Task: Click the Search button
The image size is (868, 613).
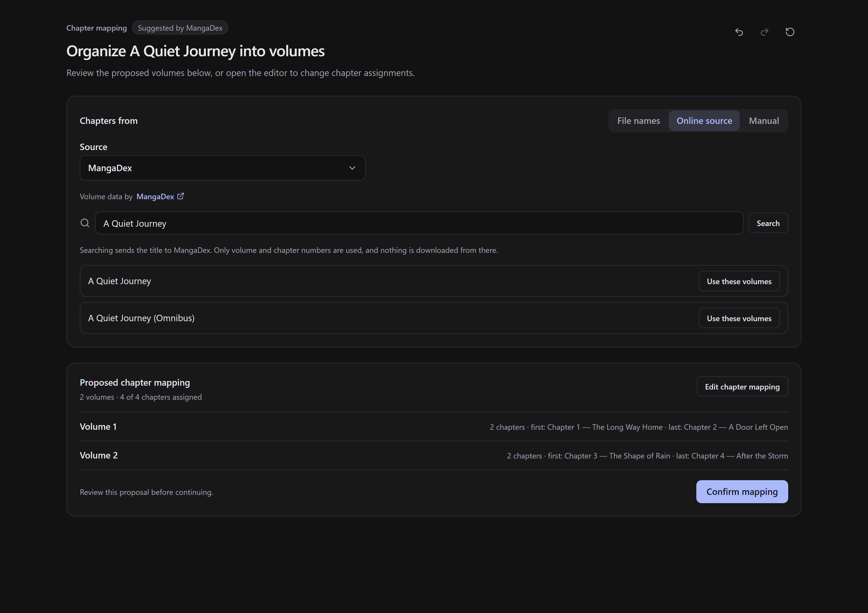Action: [x=768, y=223]
